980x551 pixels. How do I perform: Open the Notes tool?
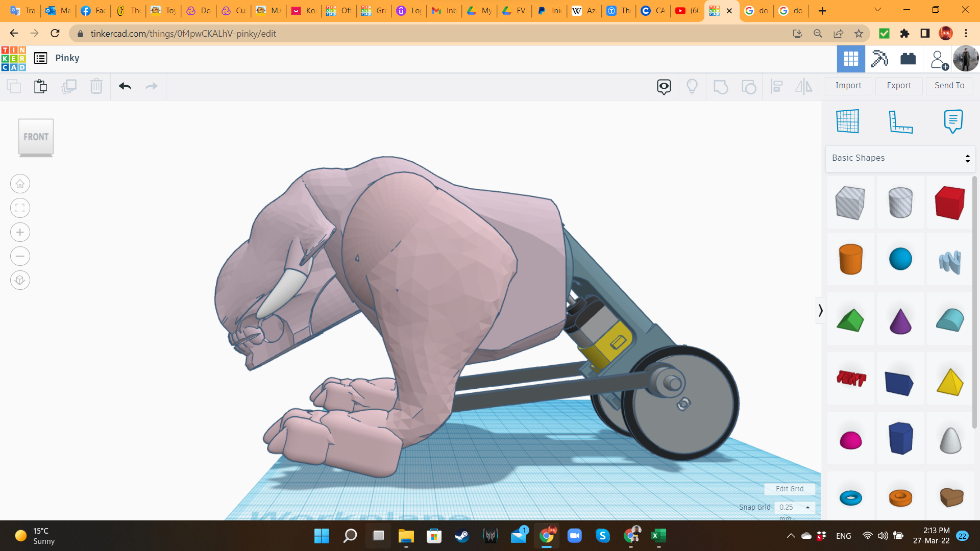(953, 121)
